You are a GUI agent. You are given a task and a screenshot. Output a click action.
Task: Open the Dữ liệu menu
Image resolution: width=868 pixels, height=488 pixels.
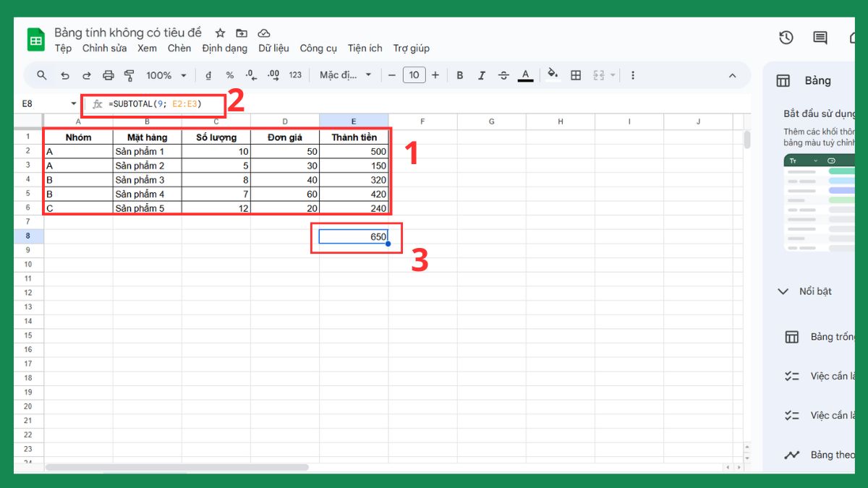[273, 48]
